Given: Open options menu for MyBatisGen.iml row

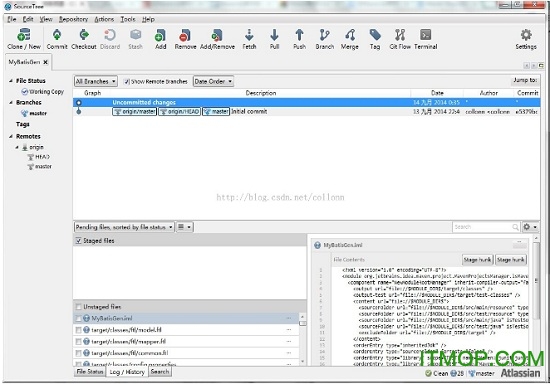Looking at the screenshot, I should tap(289, 318).
